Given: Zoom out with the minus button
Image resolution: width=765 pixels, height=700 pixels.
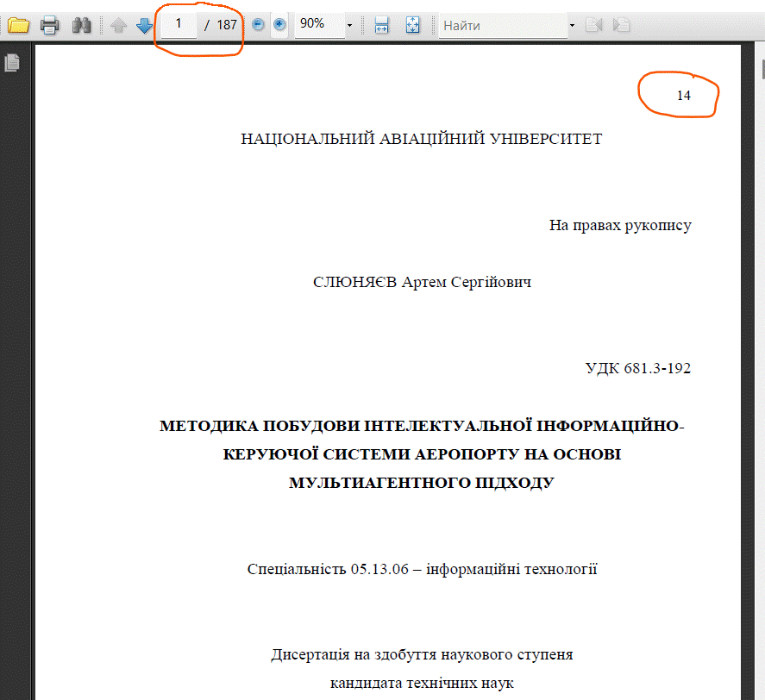Looking at the screenshot, I should tap(258, 25).
